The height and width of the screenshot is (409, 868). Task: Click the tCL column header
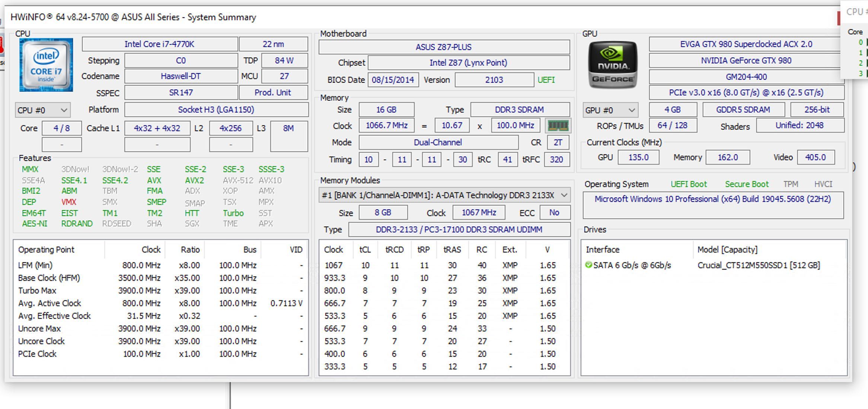[x=365, y=250]
